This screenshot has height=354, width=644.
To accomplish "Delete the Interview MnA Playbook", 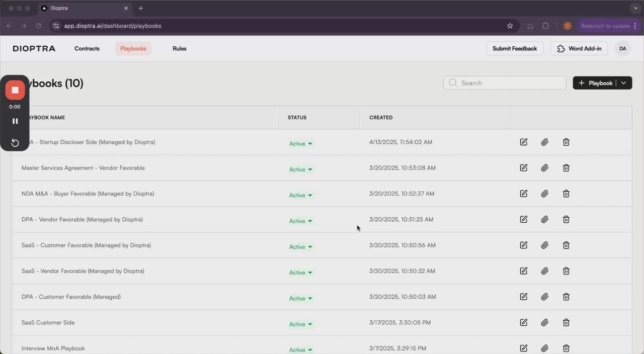I will [566, 348].
